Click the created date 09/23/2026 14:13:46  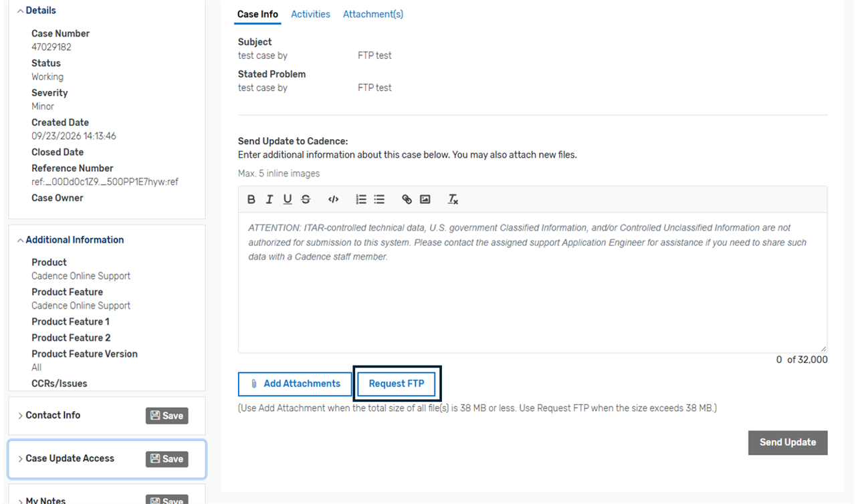pos(74,136)
